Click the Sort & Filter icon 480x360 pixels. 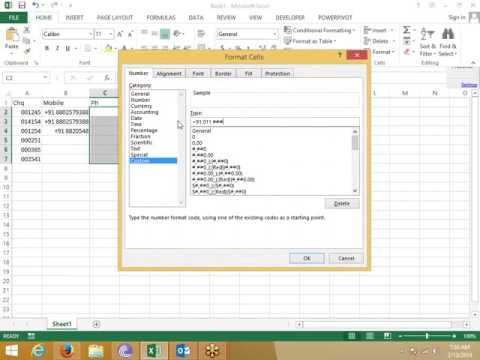[427, 35]
